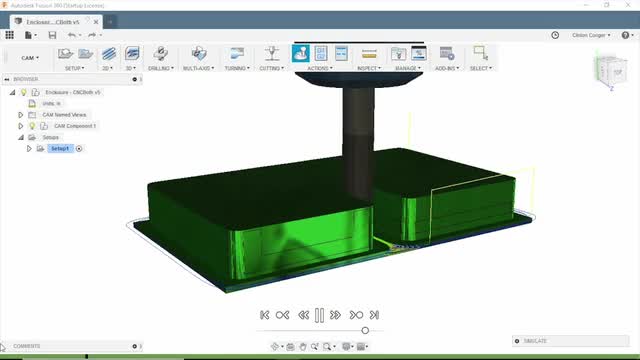Select the 3D milling strategy icon
This screenshot has width=640, height=360.
132,53
